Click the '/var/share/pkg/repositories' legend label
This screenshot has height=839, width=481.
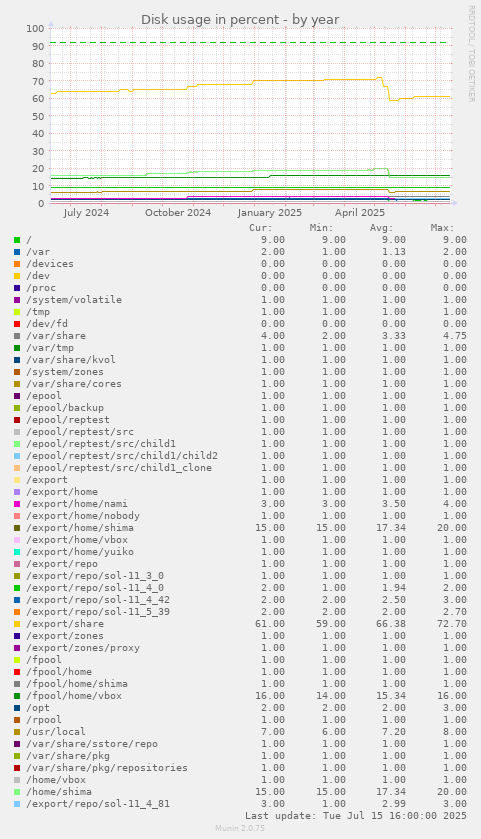(x=107, y=768)
